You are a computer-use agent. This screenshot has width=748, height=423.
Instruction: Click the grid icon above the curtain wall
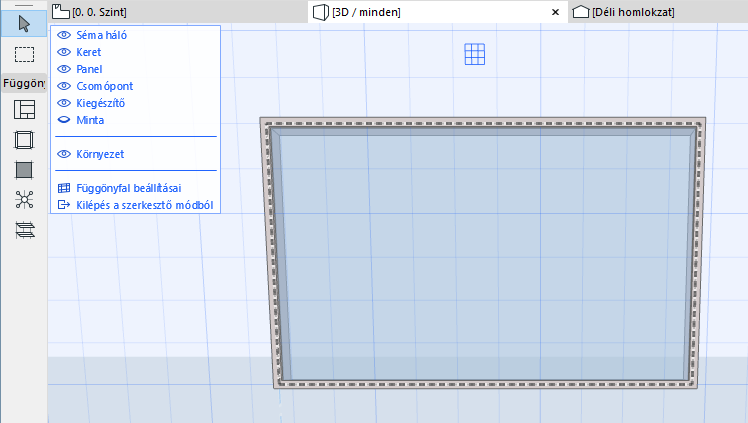point(475,54)
